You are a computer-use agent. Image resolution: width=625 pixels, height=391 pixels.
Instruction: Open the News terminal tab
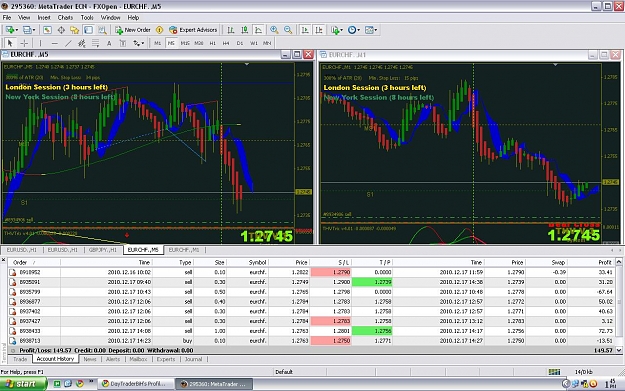(x=90, y=359)
